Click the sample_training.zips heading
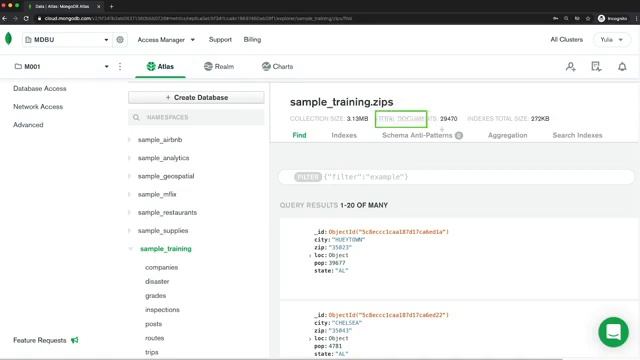Screen dimensions: 640x360 [x=342, y=102]
